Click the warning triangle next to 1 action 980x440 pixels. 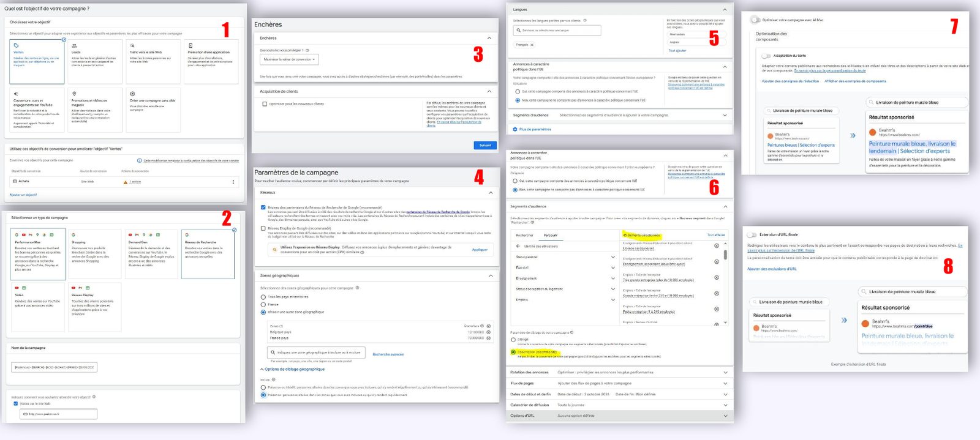126,182
